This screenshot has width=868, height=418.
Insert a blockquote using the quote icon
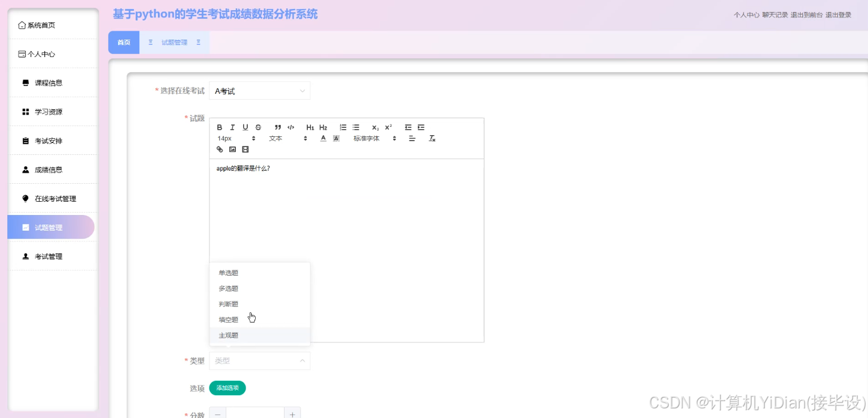click(x=278, y=127)
